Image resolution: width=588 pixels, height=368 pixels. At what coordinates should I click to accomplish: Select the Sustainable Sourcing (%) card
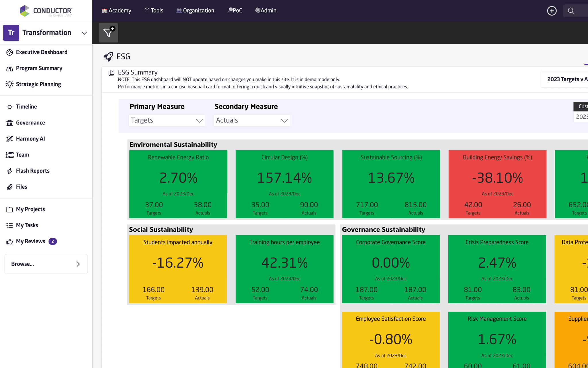391,184
